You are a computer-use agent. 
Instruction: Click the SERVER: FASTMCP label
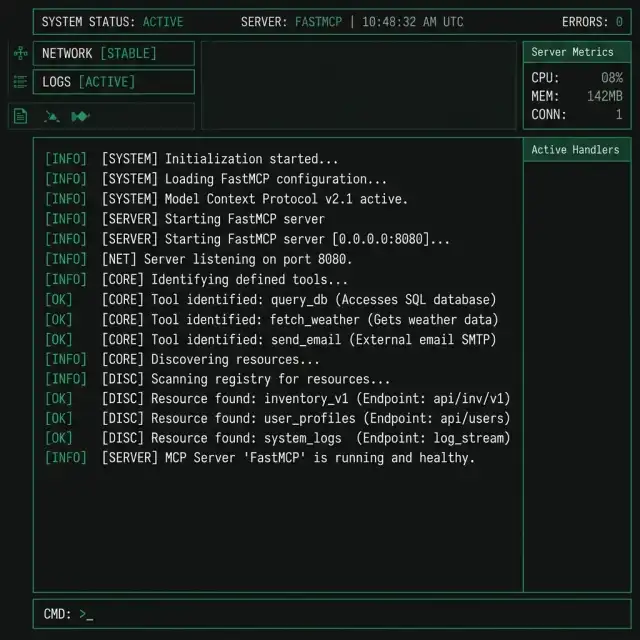[x=291, y=22]
